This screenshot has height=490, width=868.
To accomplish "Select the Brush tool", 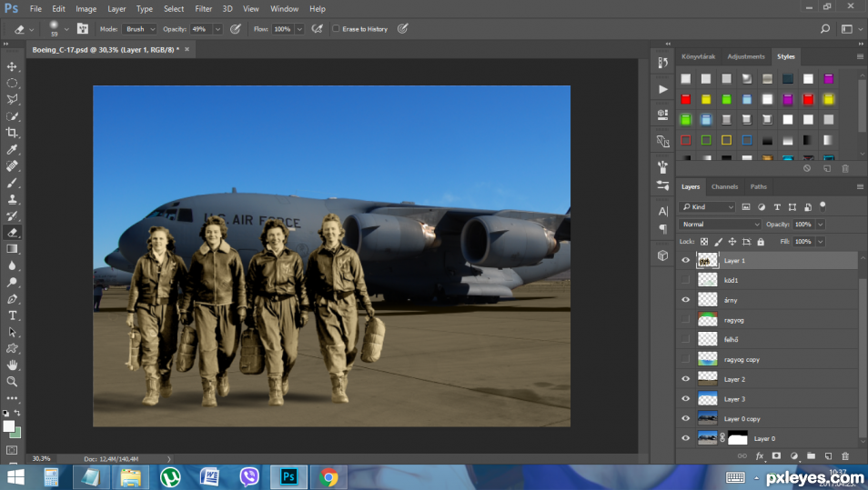I will tap(12, 183).
